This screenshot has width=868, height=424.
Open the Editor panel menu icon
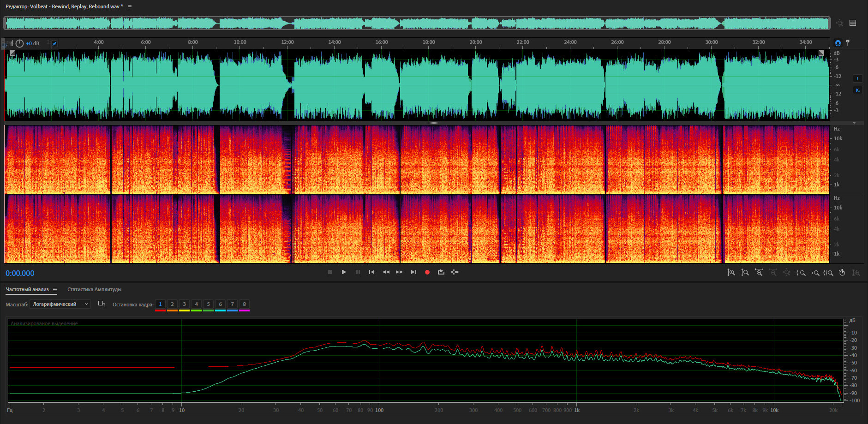[130, 7]
